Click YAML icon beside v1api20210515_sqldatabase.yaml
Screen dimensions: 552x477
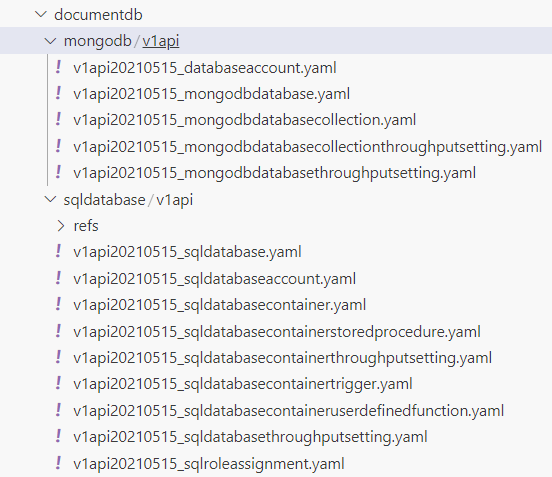(x=58, y=251)
